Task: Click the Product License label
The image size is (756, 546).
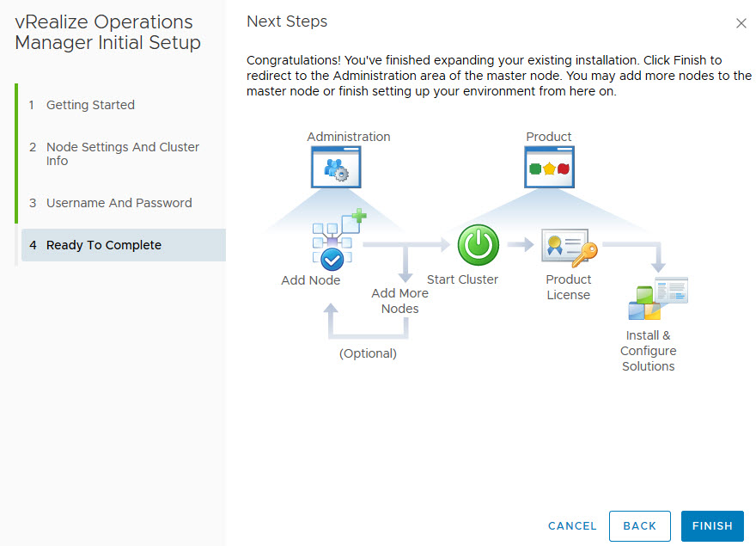Action: (x=569, y=287)
